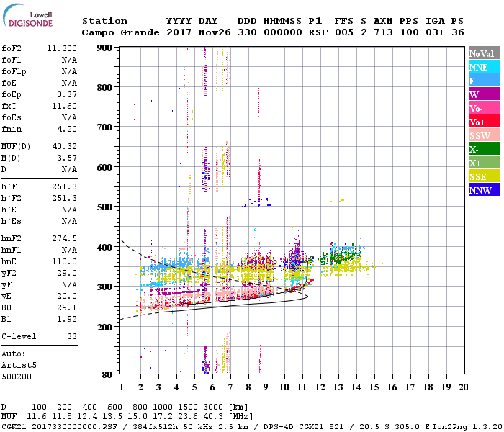Click the NNE cyan legend swatch

tap(483, 67)
